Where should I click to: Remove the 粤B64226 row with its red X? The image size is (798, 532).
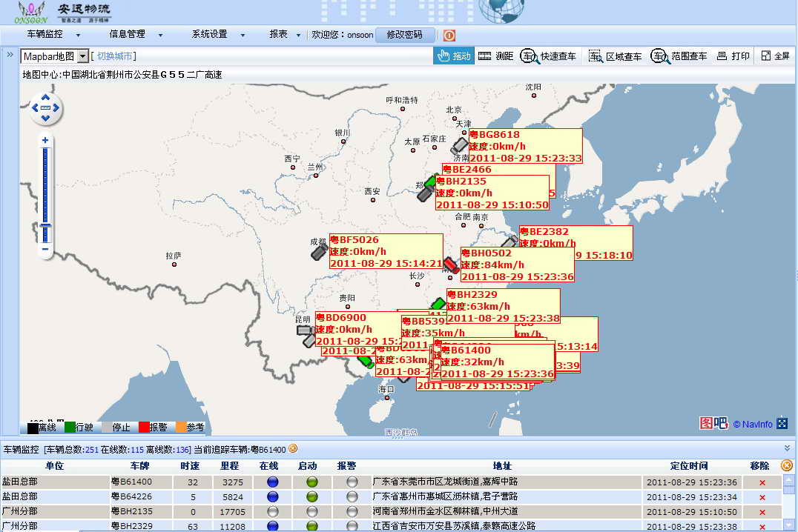click(762, 497)
